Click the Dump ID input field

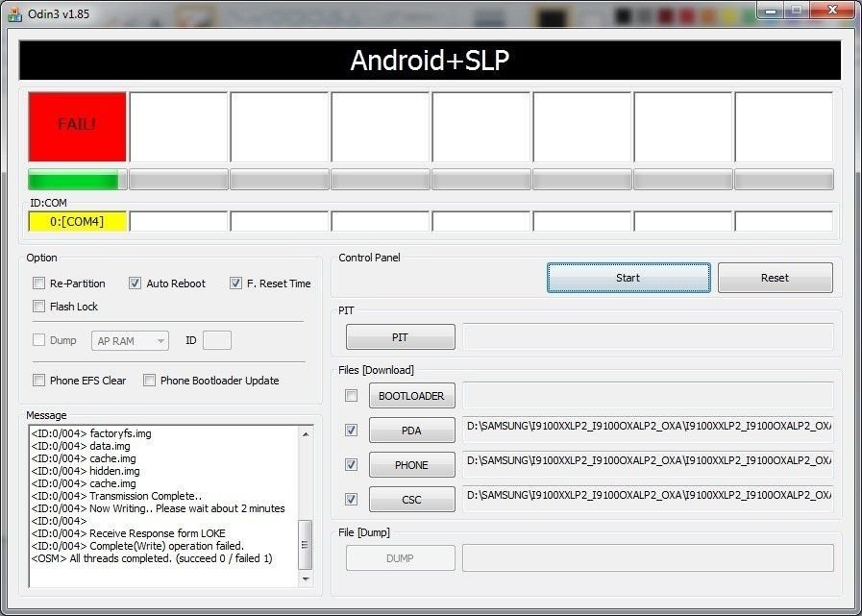[x=217, y=340]
